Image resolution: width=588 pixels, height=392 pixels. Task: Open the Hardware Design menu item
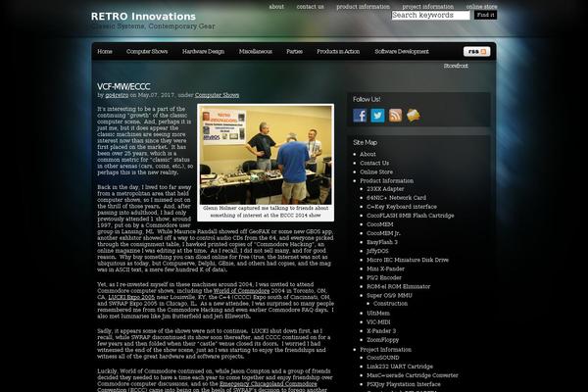(203, 51)
